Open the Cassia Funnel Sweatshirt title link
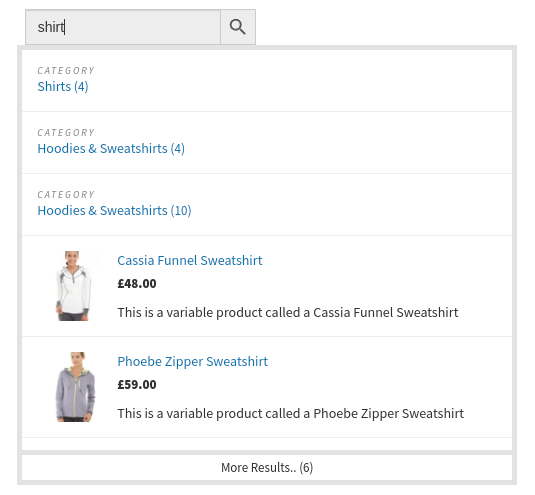Screen dimensions: 535x495 pos(190,261)
